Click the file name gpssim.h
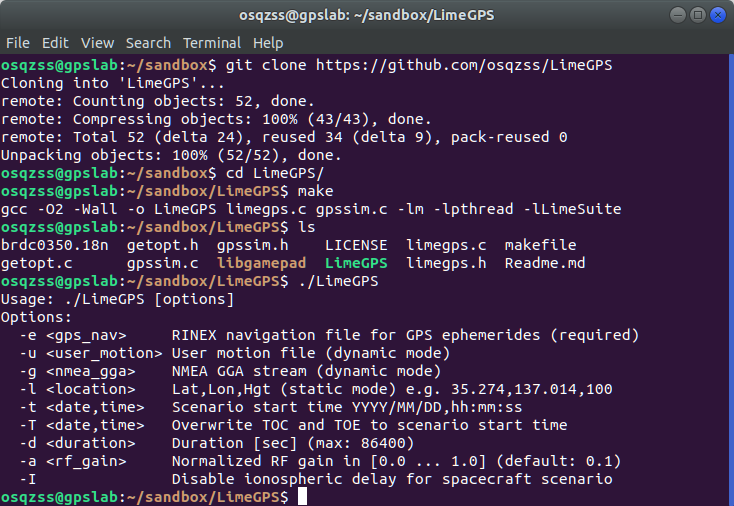Image resolution: width=734 pixels, height=506 pixels. click(252, 245)
